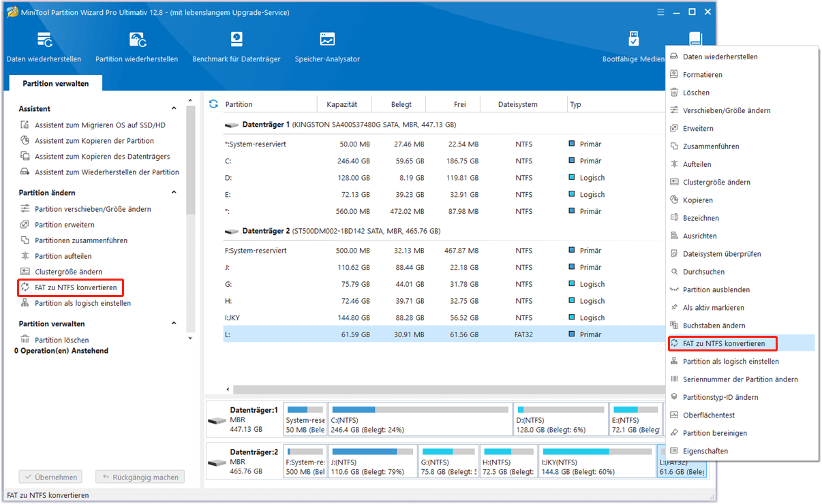Choose Partition erweitern in sidebar
Screen dimensions: 822x504
coord(57,225)
